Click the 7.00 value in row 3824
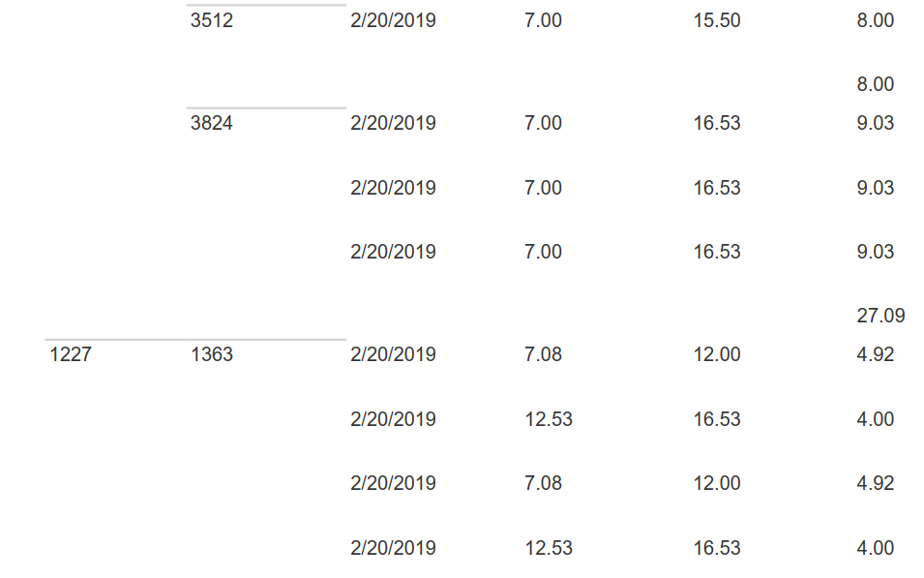 pos(543,123)
